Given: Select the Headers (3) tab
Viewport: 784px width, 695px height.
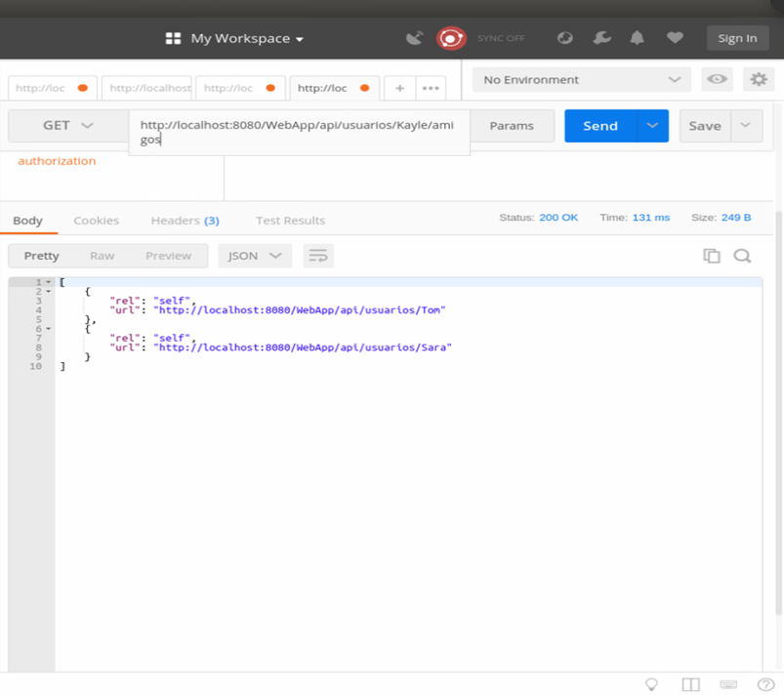Looking at the screenshot, I should (x=185, y=221).
